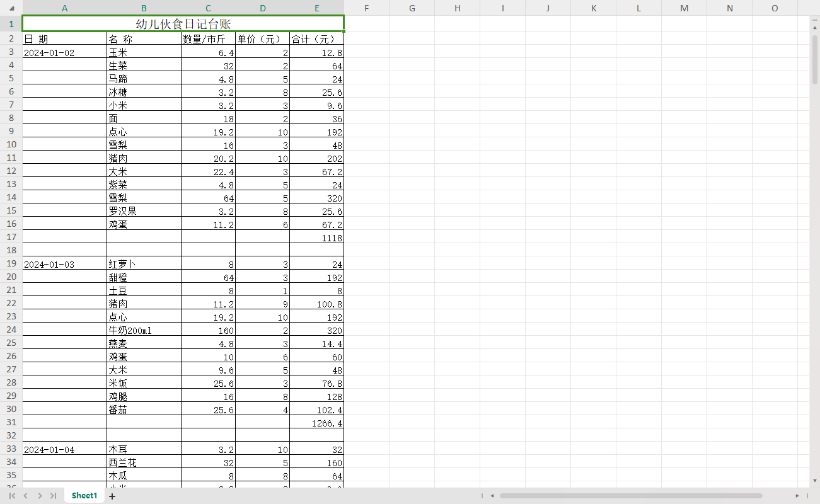This screenshot has width=820, height=504.
Task: Jump to the last sheet with navigation arrow
Action: pos(54,496)
